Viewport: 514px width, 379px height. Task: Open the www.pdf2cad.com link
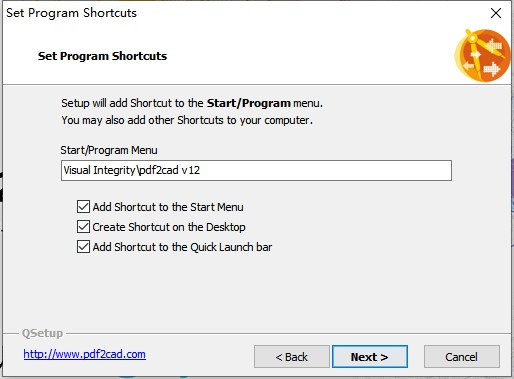84,354
